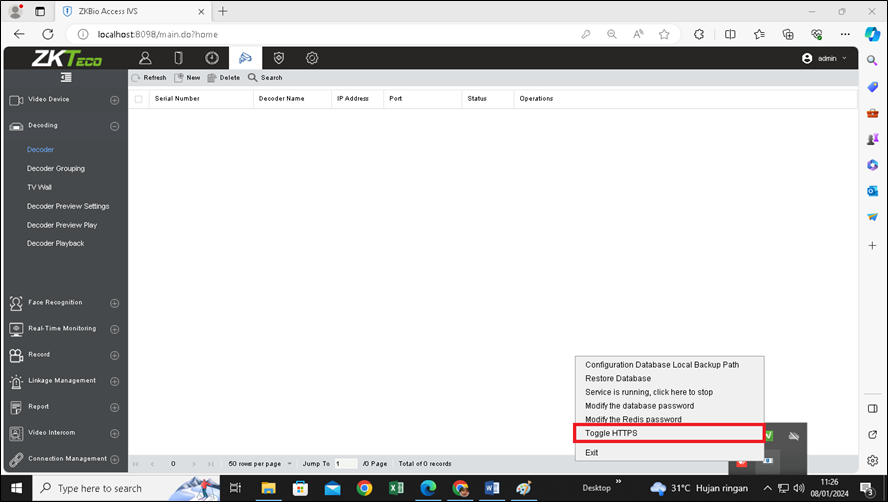The width and height of the screenshot is (888, 502).
Task: Open the Personnel module icon in top bar
Action: 145,58
